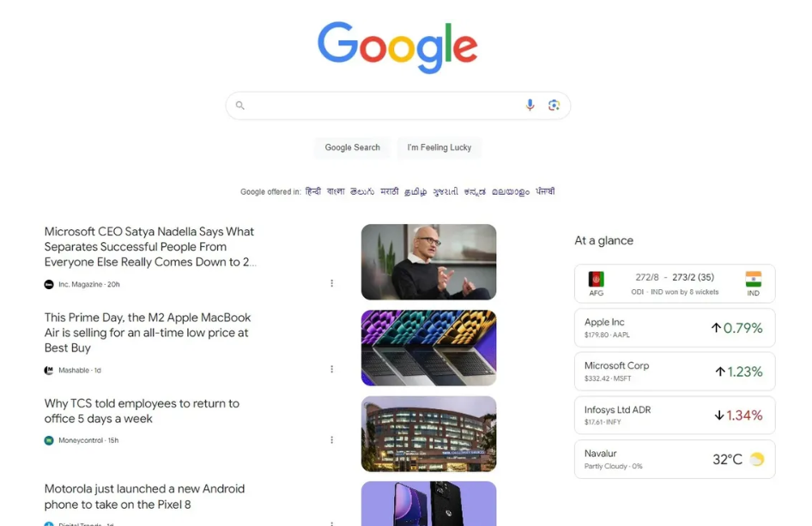Click the Mashable source icon
This screenshot has height=526, width=812.
49,370
